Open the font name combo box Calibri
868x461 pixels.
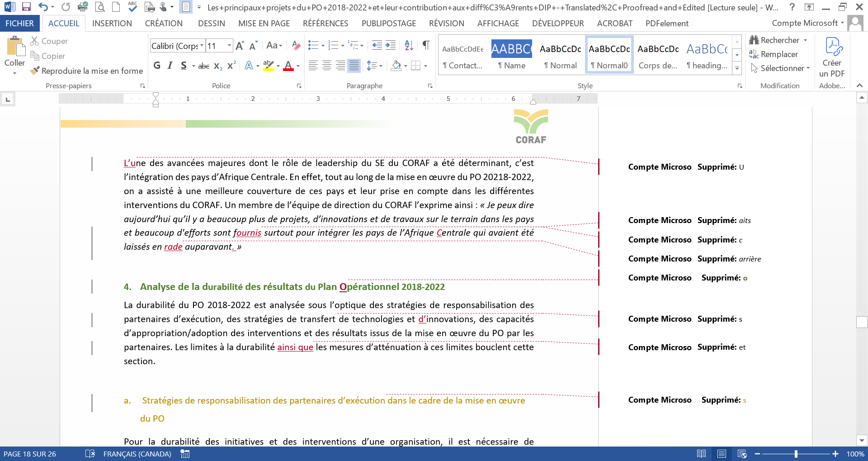coord(177,46)
